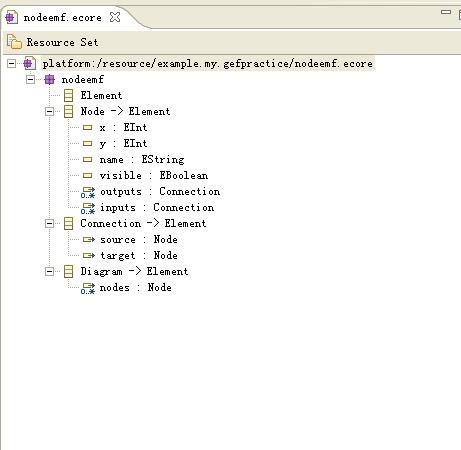
Task: Collapse the platform resource root node
Action: point(11,63)
